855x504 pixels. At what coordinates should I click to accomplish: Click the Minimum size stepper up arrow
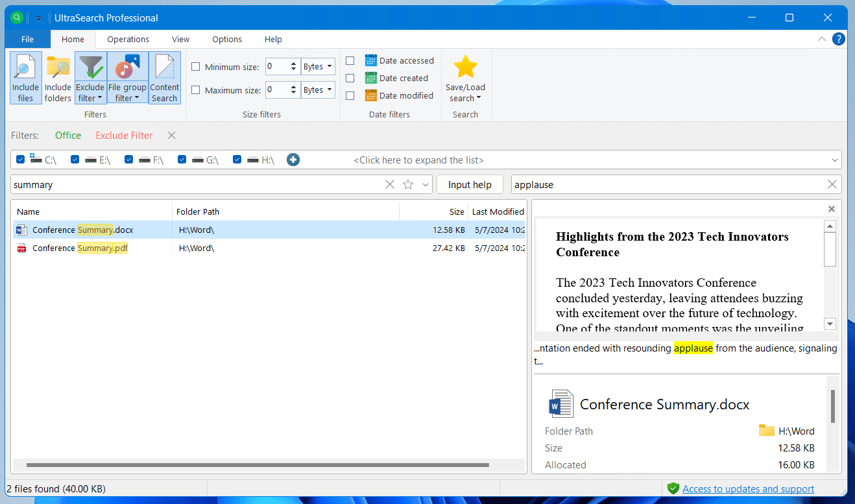pos(293,63)
